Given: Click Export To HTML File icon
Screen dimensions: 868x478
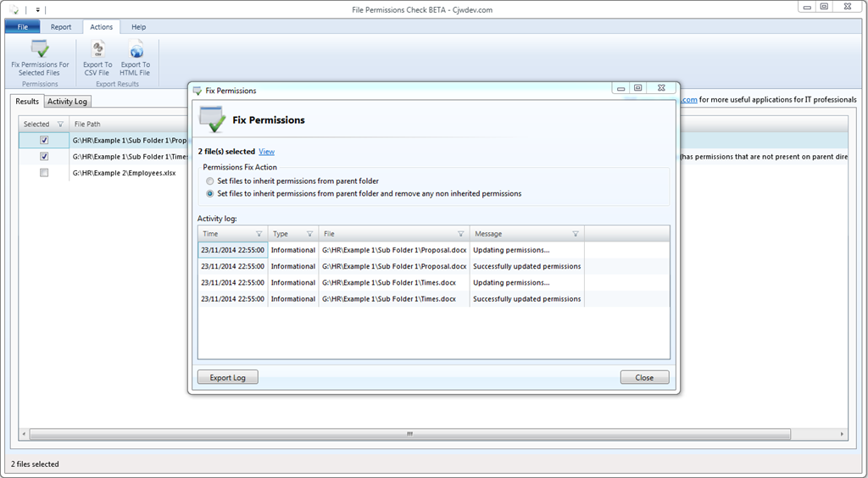Looking at the screenshot, I should coord(135,51).
